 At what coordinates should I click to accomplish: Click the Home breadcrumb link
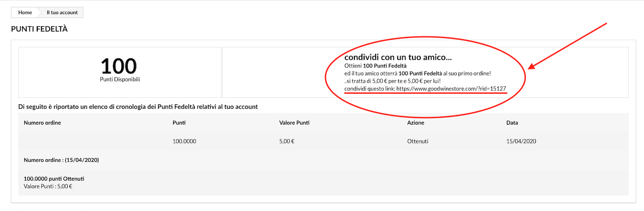pyautogui.click(x=25, y=12)
